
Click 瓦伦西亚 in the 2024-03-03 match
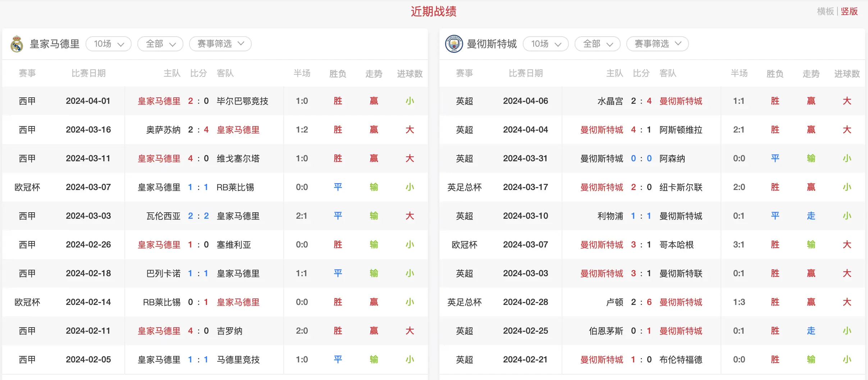click(163, 216)
